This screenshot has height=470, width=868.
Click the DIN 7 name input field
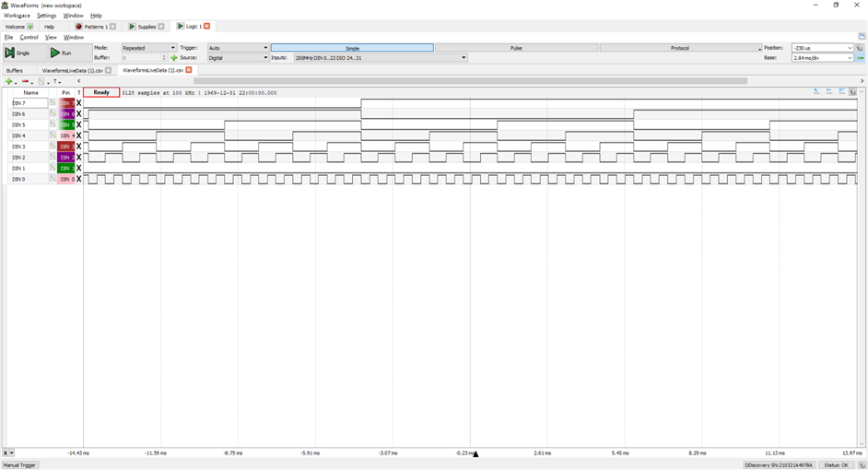tap(29, 103)
